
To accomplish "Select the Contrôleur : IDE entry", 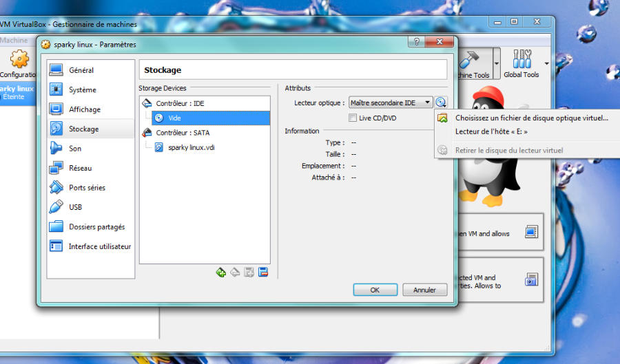I will 205,103.
